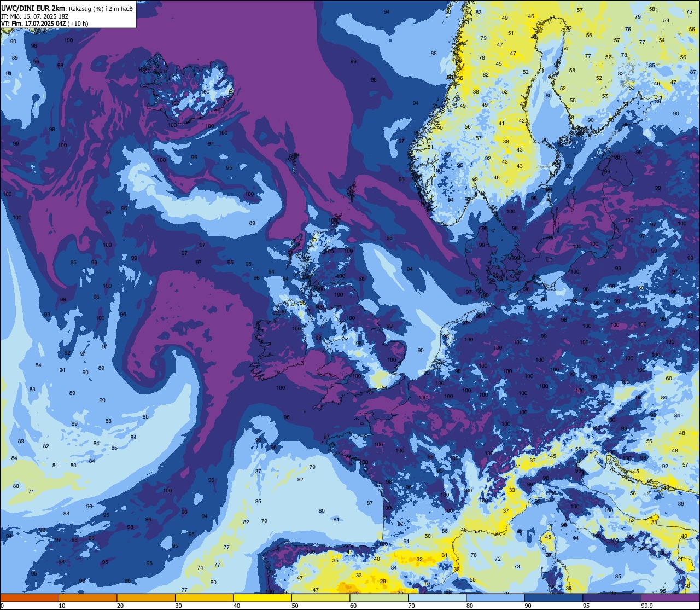
Task: Click the '53' humidity value on the map
Action: tap(632, 88)
